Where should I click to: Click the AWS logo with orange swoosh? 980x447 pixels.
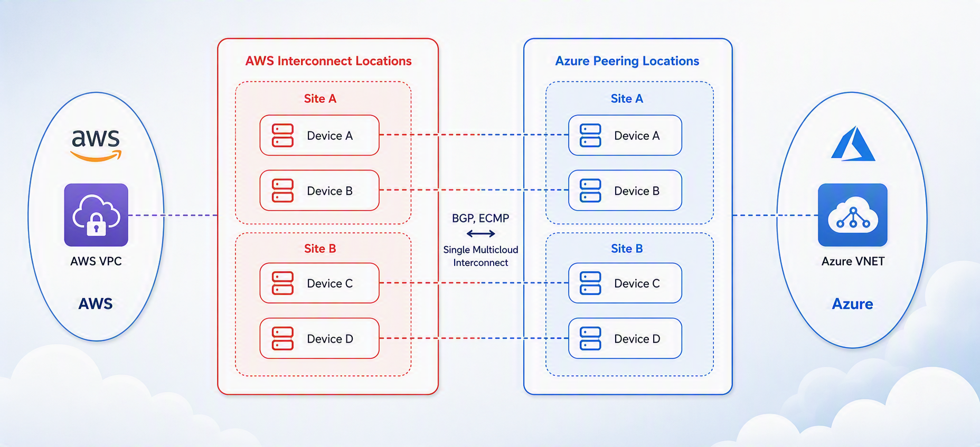[x=96, y=145]
